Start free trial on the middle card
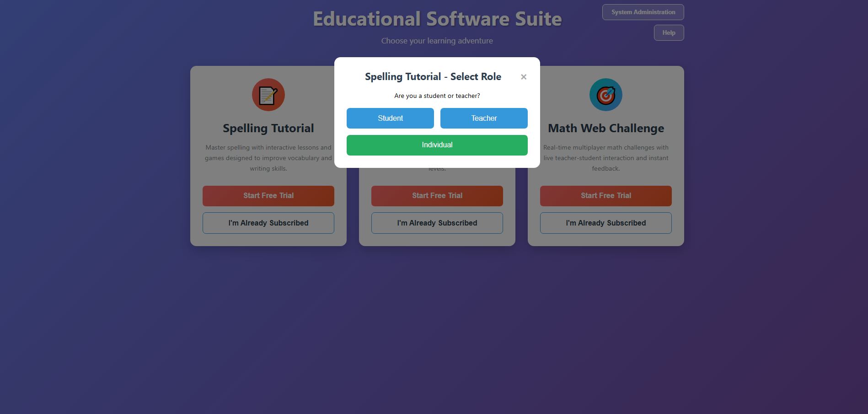Screen dimensions: 868x414 437,196
